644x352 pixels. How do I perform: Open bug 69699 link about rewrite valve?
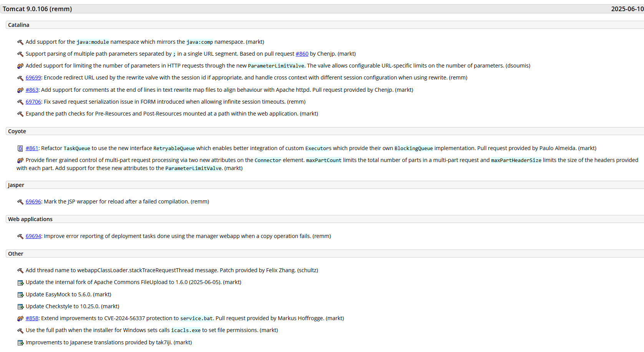point(33,78)
